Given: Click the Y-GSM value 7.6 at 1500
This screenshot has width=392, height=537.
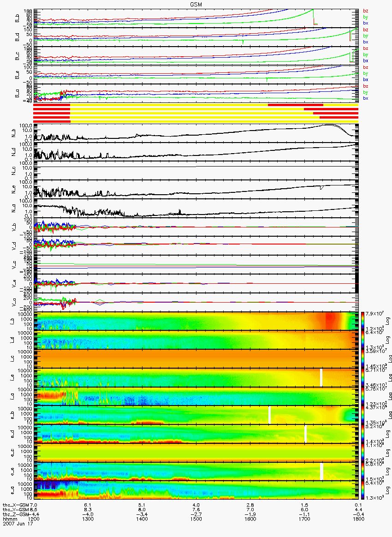Looking at the screenshot, I should (x=196, y=510).
